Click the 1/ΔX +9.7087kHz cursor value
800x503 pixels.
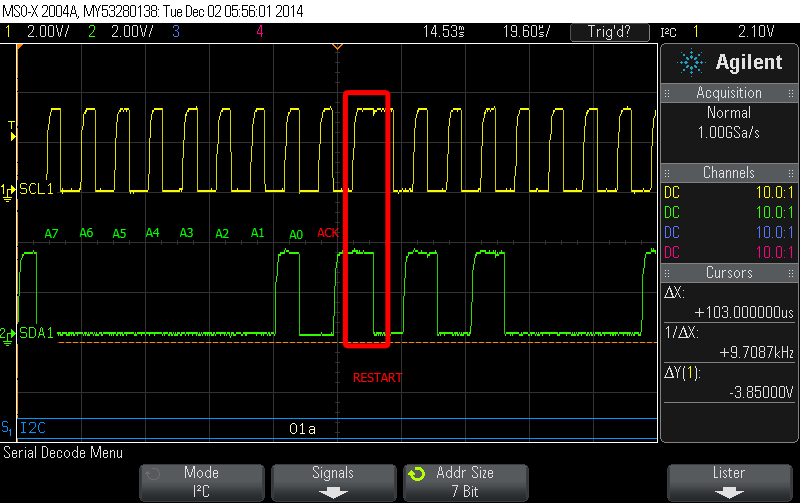pos(757,353)
